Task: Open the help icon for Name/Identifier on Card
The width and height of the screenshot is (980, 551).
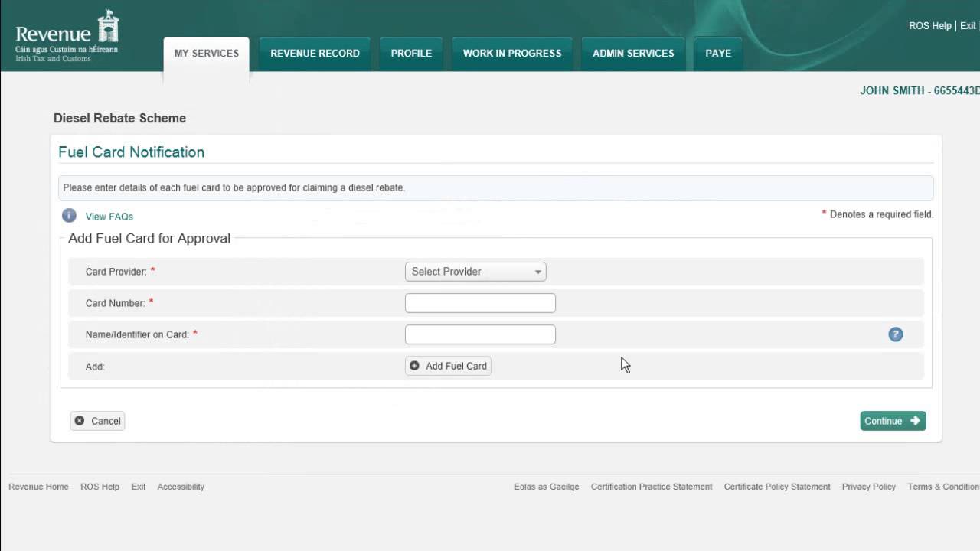Action: click(896, 334)
